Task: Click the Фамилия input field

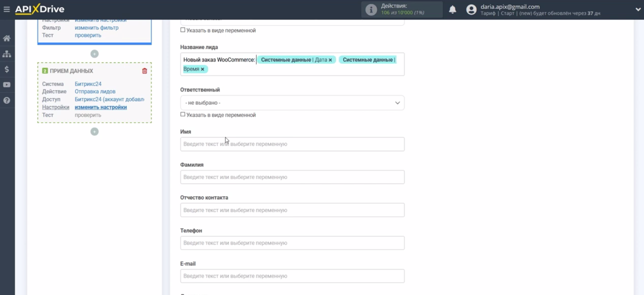Action: tap(292, 177)
